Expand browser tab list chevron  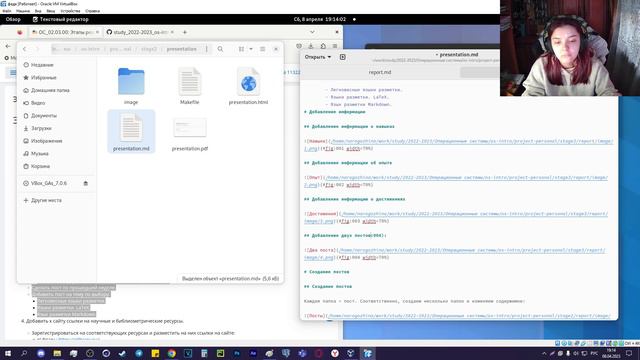coord(312,32)
